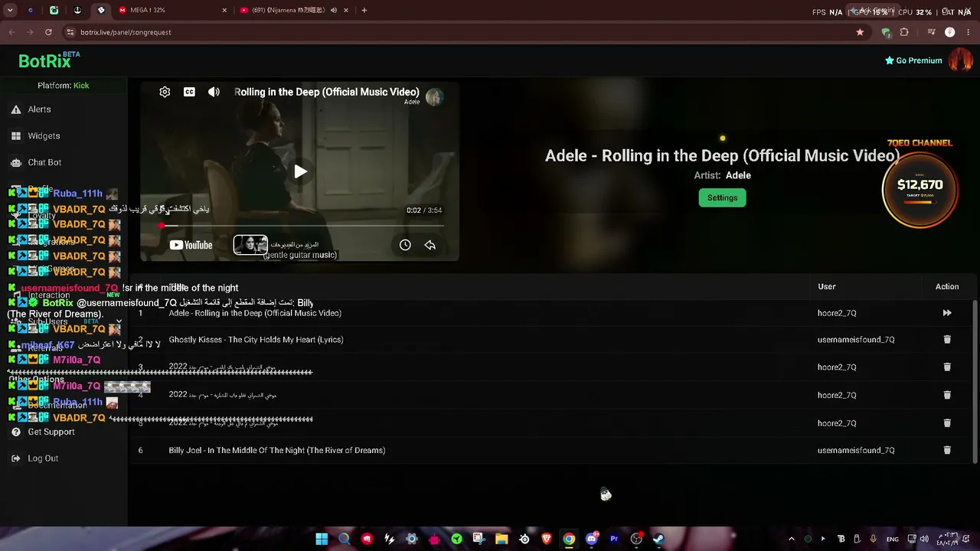Expand the browser tab search dropdown

10,10
